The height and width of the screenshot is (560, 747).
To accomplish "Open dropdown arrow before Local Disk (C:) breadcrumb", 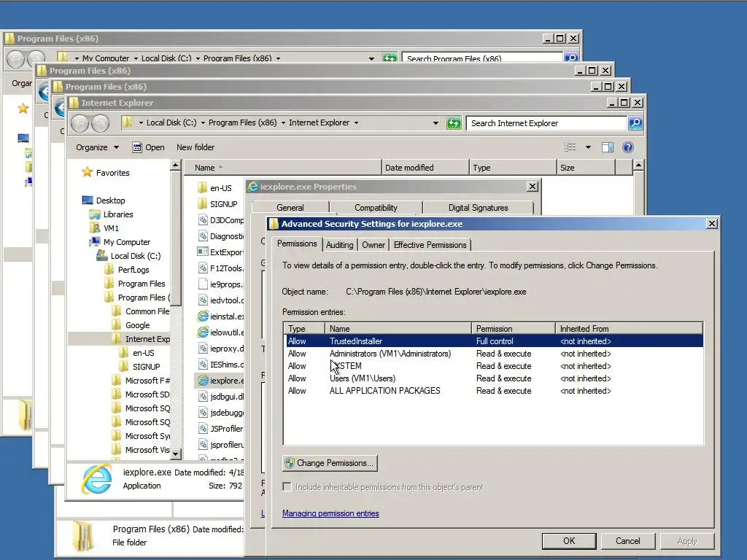I will (141, 122).
